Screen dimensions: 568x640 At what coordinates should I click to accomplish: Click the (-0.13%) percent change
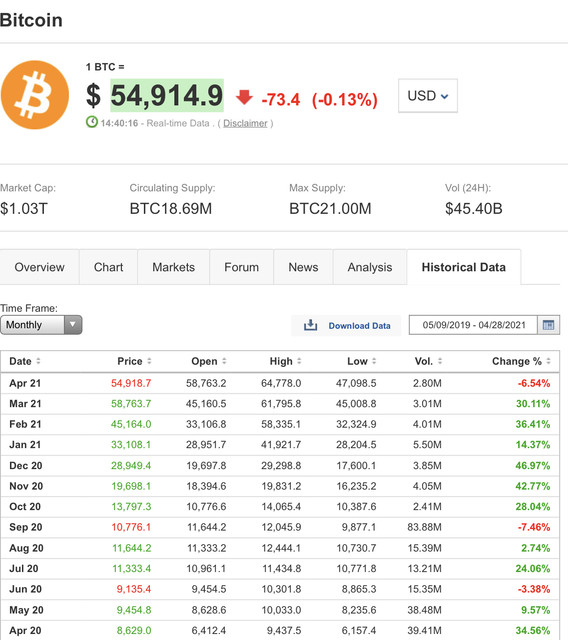(x=345, y=100)
